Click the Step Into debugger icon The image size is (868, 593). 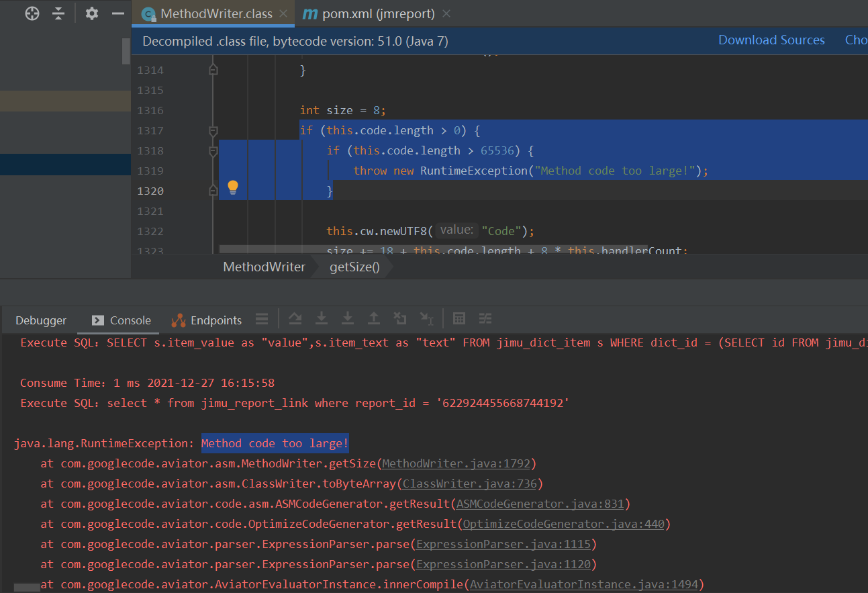pos(322,318)
